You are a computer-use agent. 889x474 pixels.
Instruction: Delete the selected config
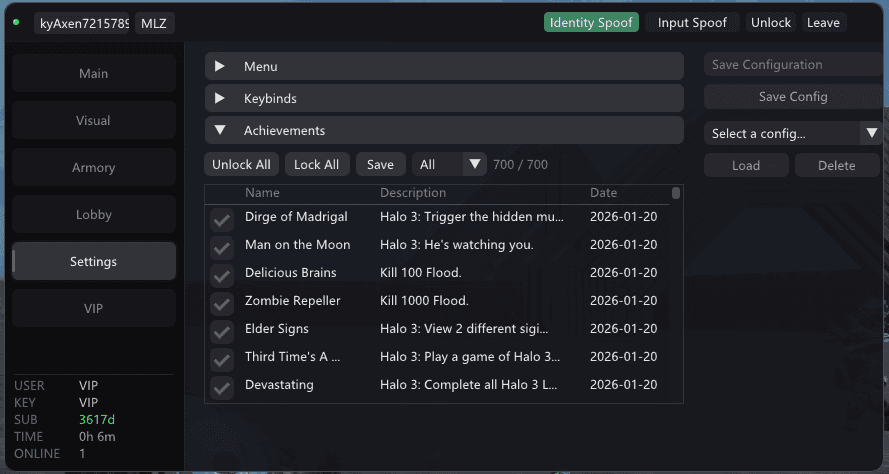pos(837,166)
